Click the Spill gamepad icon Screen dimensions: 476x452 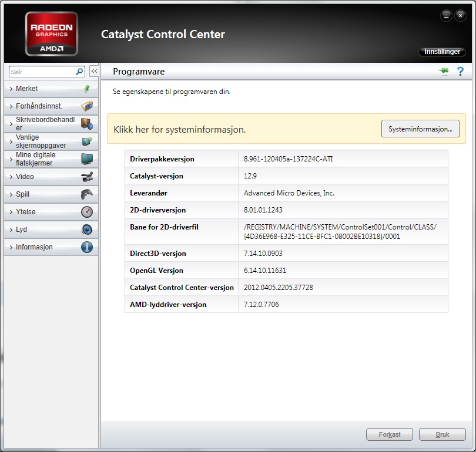point(87,194)
